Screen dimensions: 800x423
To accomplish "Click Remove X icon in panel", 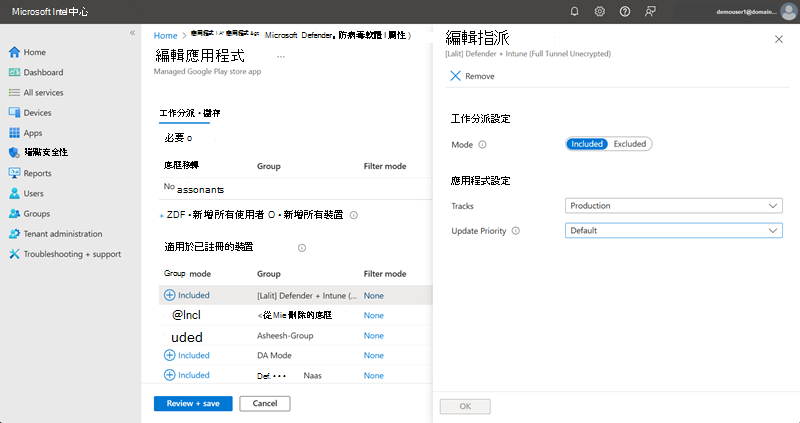I will point(455,76).
